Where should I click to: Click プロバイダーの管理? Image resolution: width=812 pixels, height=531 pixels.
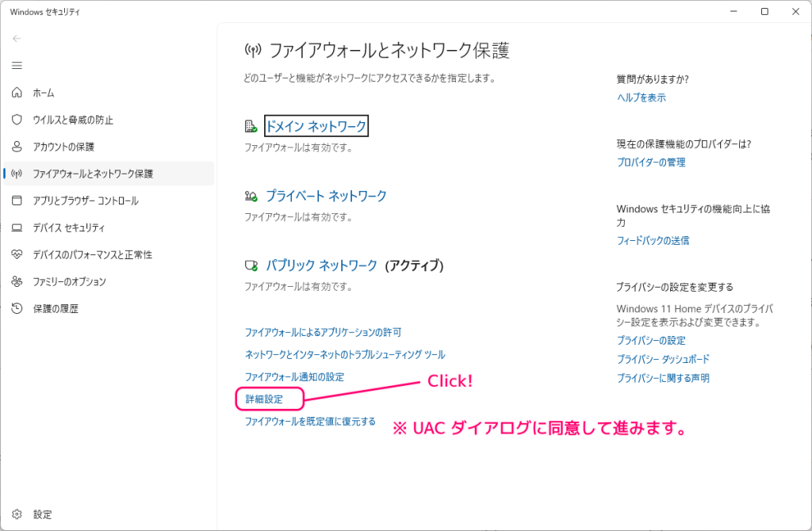tap(649, 162)
